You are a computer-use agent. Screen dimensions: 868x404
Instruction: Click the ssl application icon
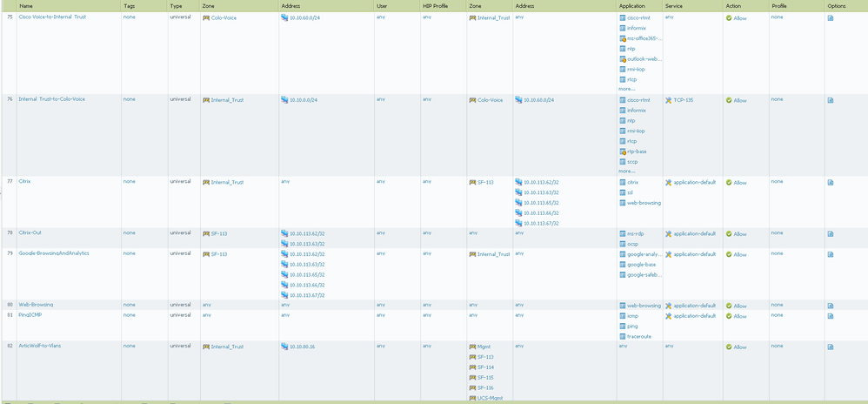(623, 192)
